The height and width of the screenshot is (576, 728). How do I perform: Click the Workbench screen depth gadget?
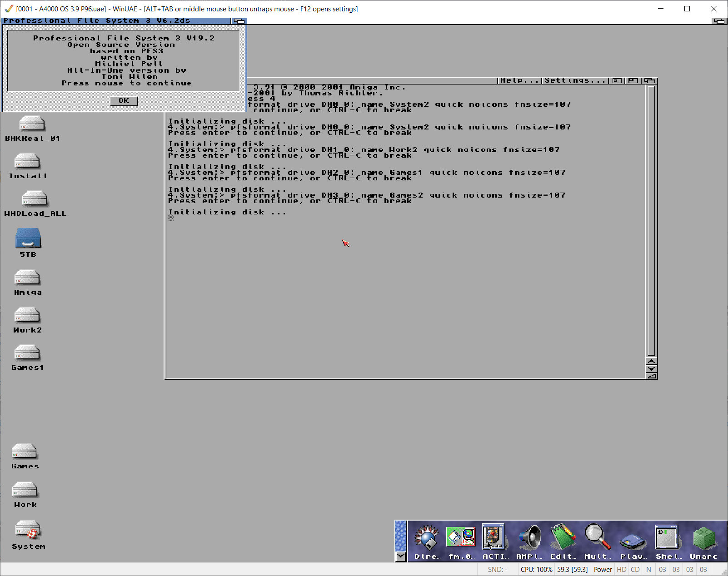coord(719,21)
